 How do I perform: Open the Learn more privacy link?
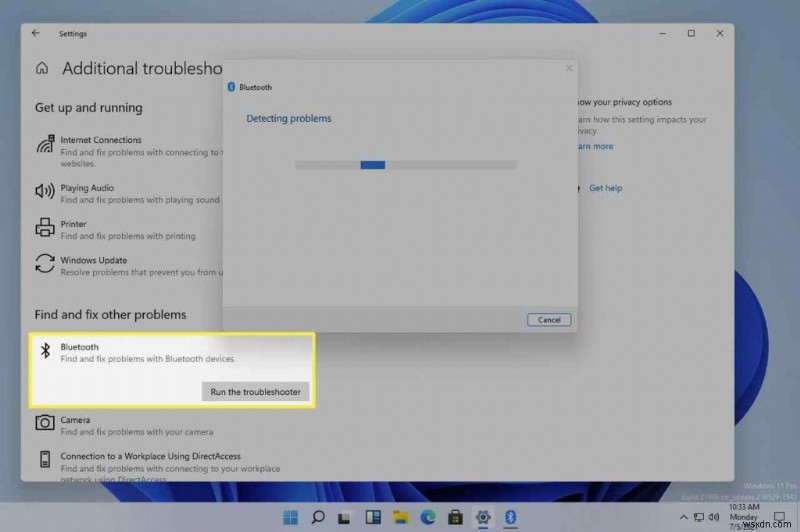pyautogui.click(x=595, y=146)
